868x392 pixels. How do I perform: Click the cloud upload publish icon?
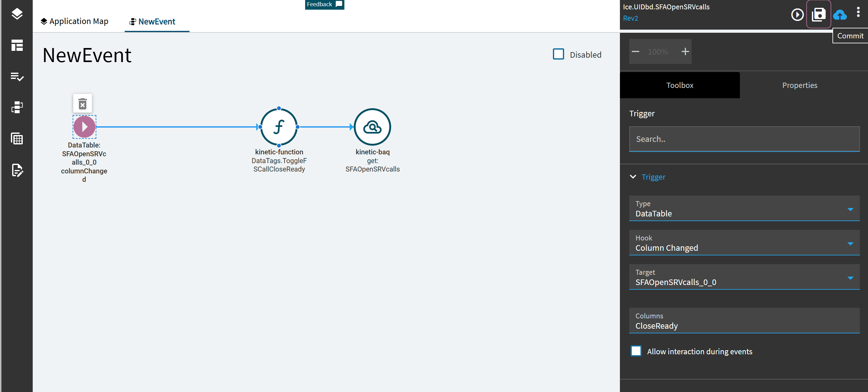[x=839, y=15]
